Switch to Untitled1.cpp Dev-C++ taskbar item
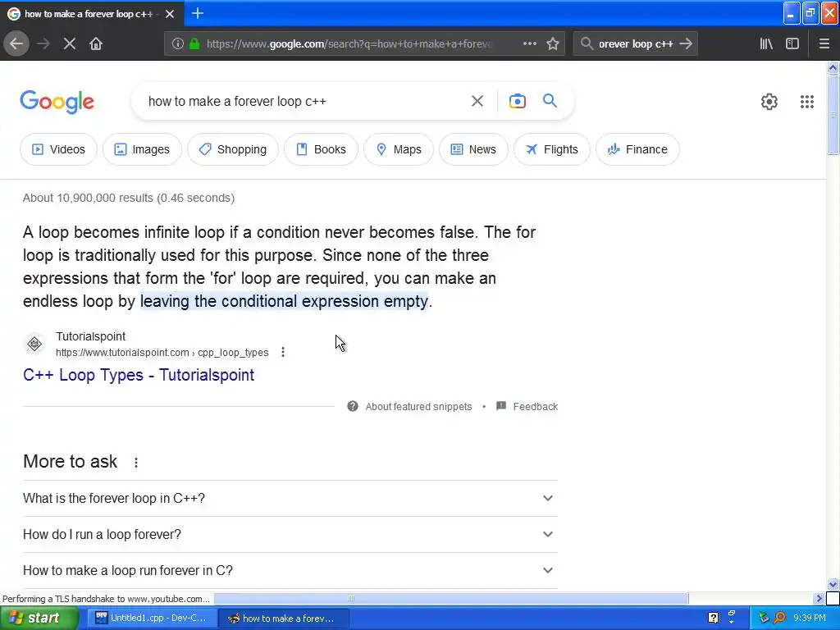840x630 pixels. point(152,619)
